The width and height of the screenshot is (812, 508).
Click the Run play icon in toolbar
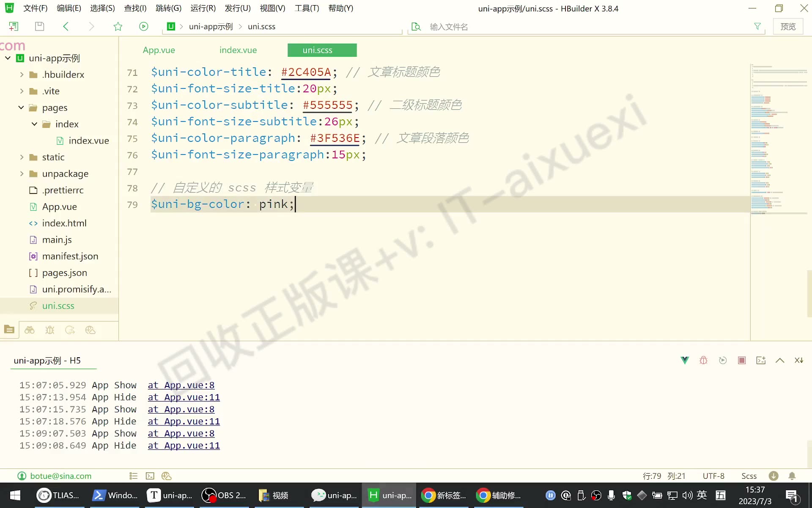pos(144,26)
